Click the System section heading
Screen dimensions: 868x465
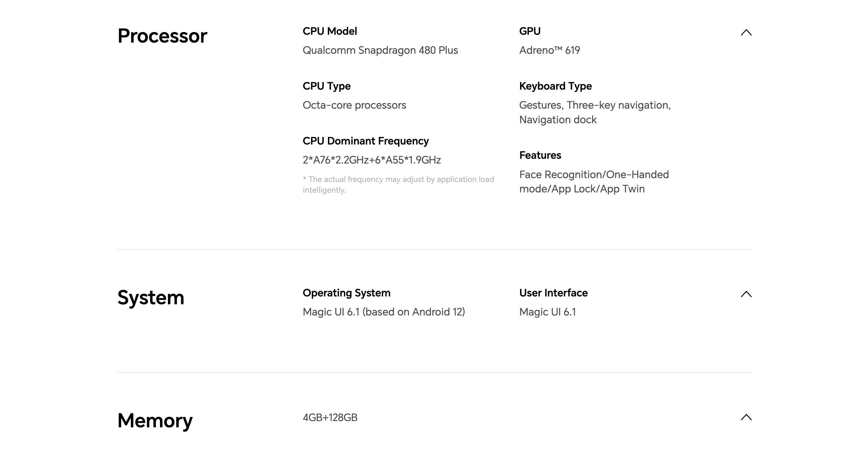pos(150,298)
